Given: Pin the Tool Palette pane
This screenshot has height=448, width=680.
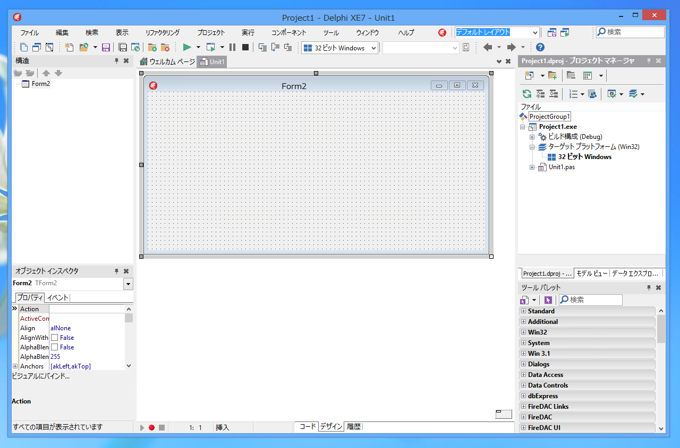Looking at the screenshot, I should [x=649, y=288].
